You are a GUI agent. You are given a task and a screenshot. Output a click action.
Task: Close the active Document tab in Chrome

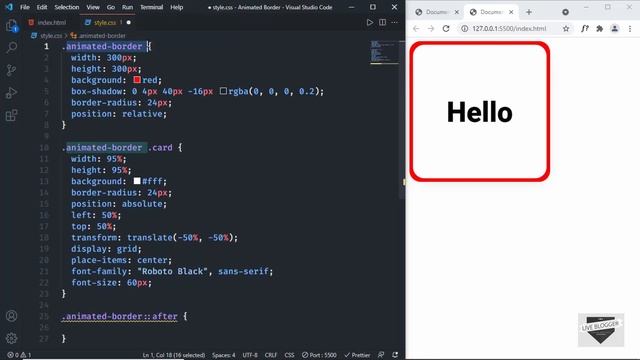click(511, 12)
